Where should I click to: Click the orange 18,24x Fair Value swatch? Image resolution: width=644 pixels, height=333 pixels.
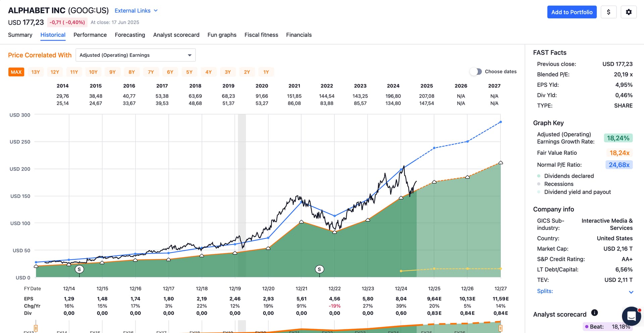(x=619, y=153)
